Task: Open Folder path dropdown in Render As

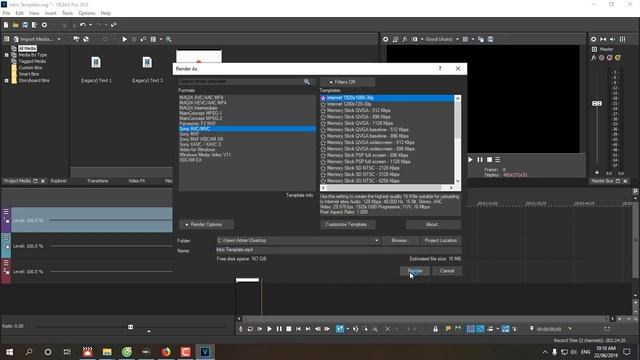Action: coord(376,240)
